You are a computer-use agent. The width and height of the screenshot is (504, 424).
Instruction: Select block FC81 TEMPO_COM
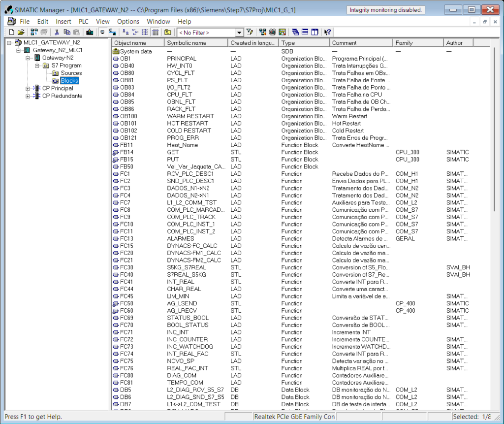pos(126,383)
